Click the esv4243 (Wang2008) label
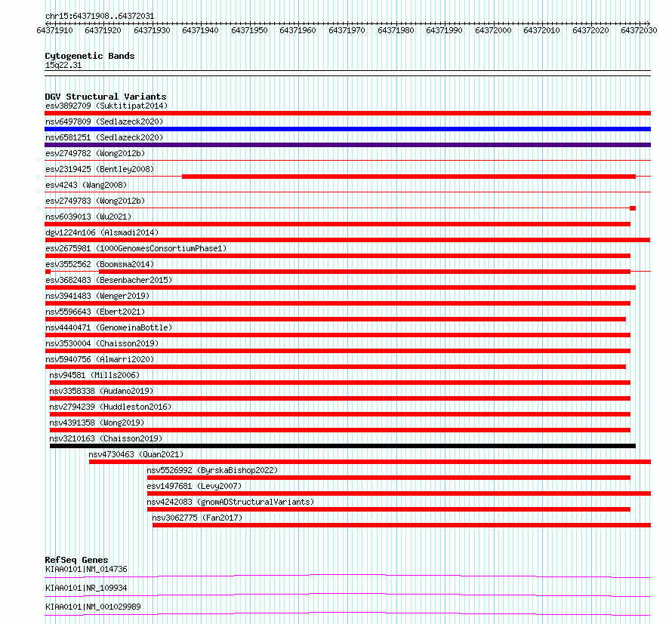672x624 pixels. point(86,185)
